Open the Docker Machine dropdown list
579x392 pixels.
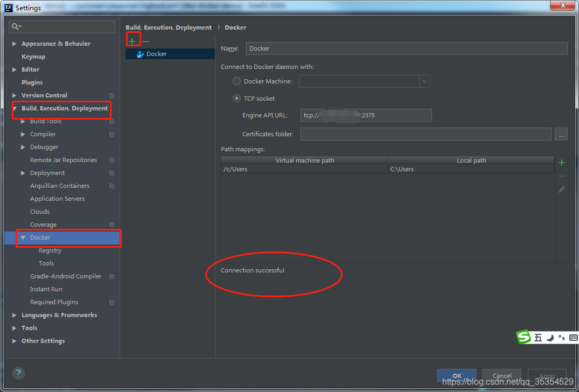(424, 82)
